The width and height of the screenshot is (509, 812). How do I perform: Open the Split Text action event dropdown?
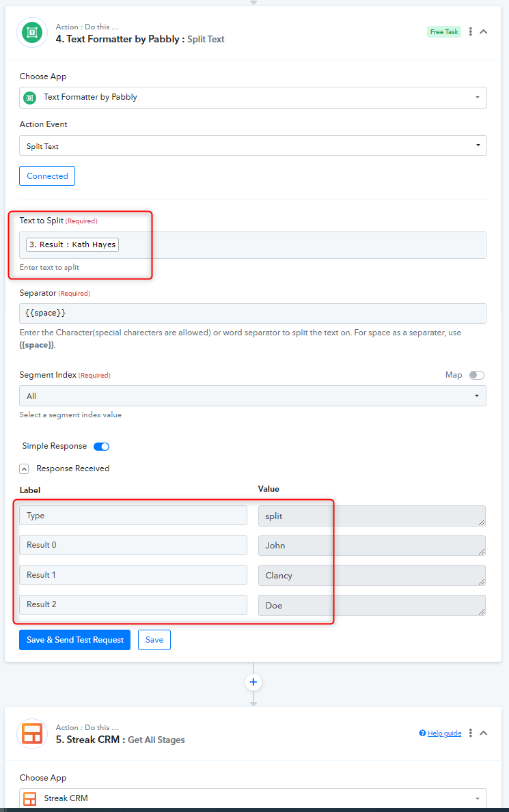[x=253, y=145]
